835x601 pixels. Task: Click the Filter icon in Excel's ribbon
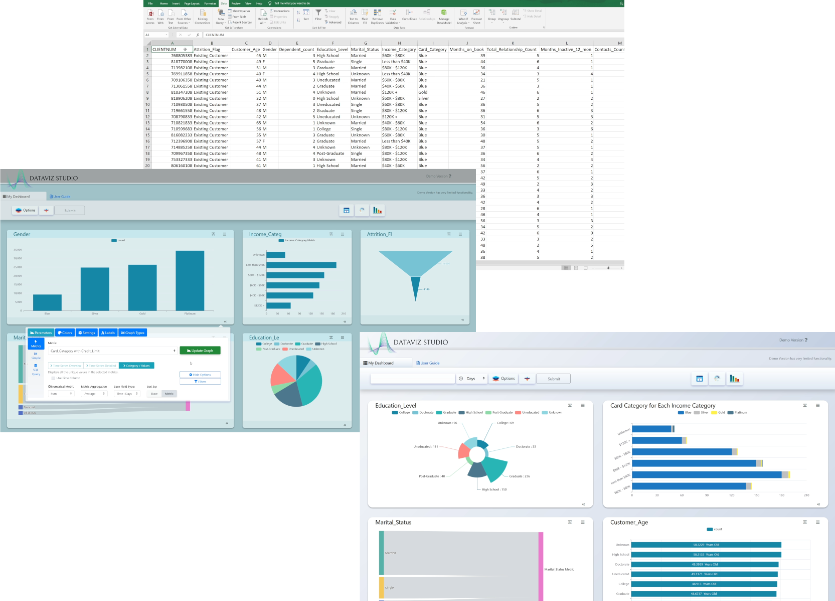(318, 15)
